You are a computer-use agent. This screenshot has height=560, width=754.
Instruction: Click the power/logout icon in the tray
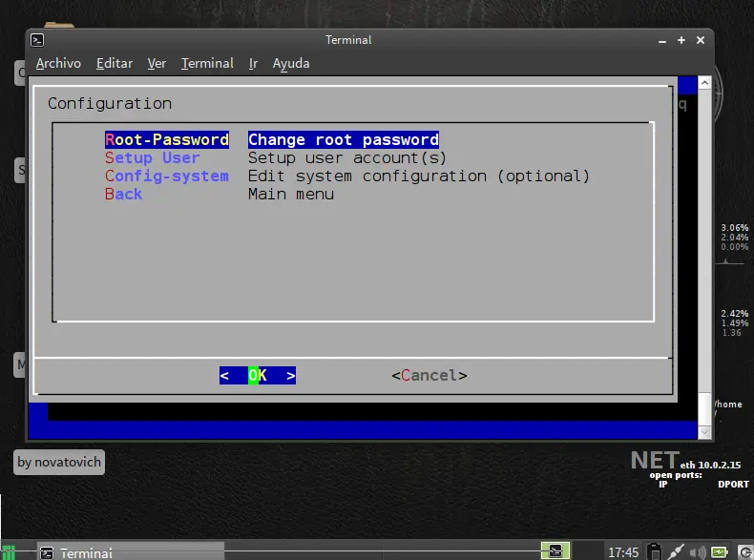pos(744,552)
